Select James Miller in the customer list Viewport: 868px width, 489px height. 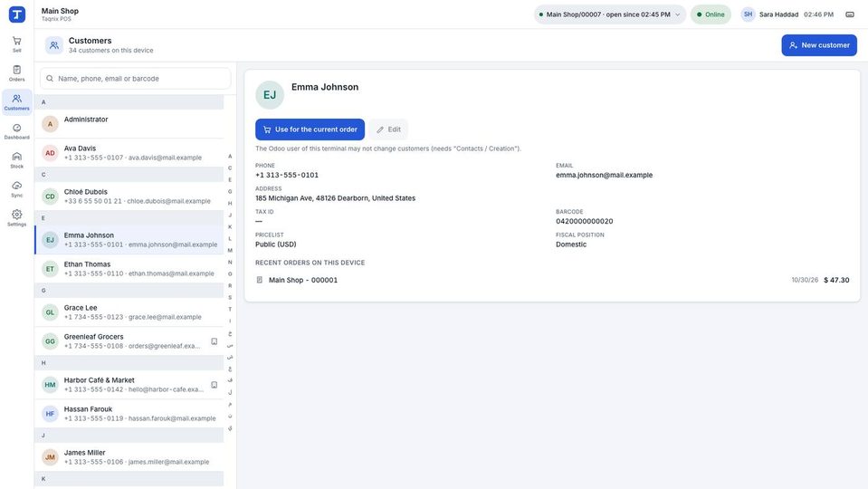click(129, 457)
